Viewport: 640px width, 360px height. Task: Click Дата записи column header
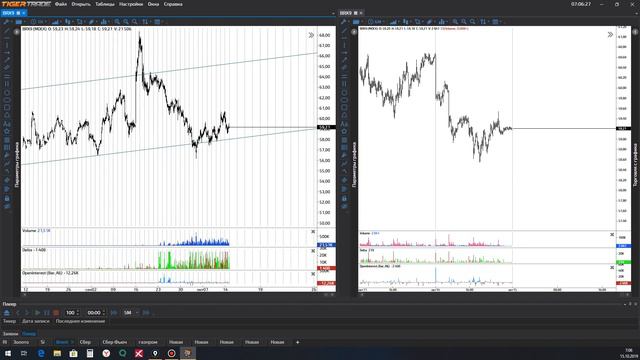[36, 321]
